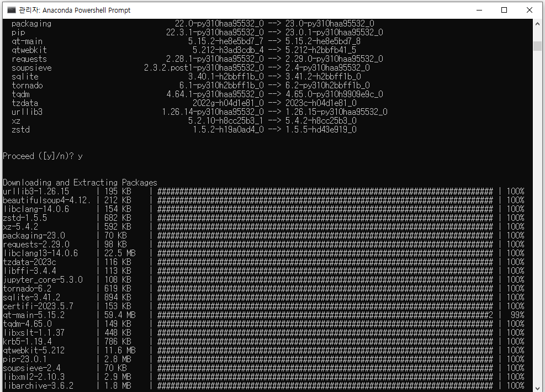Click the 'tzdata' package name in upgrade list
Viewport: 545px width, 392px height.
coord(25,103)
